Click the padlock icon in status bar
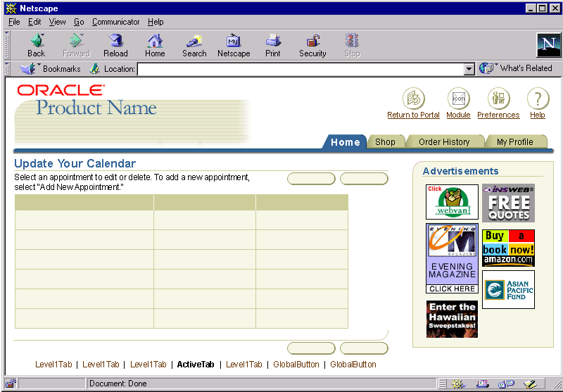Viewport: 563px width, 392px height. click(x=11, y=384)
